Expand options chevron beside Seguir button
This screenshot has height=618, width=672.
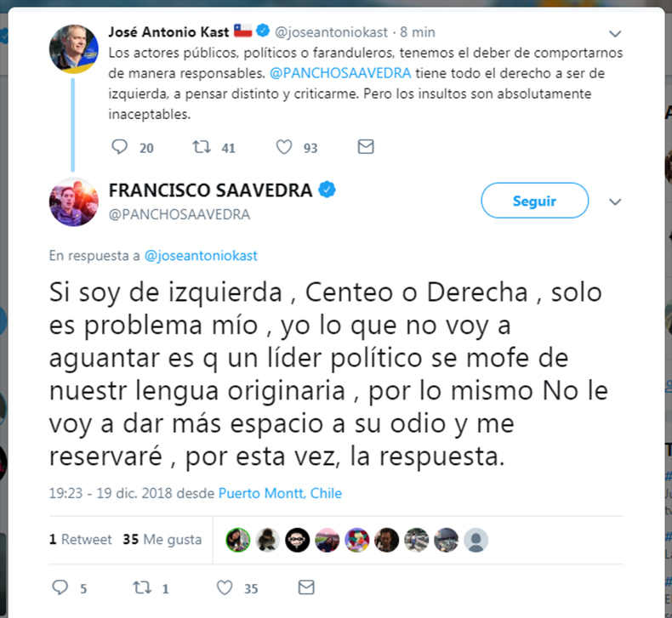point(615,201)
